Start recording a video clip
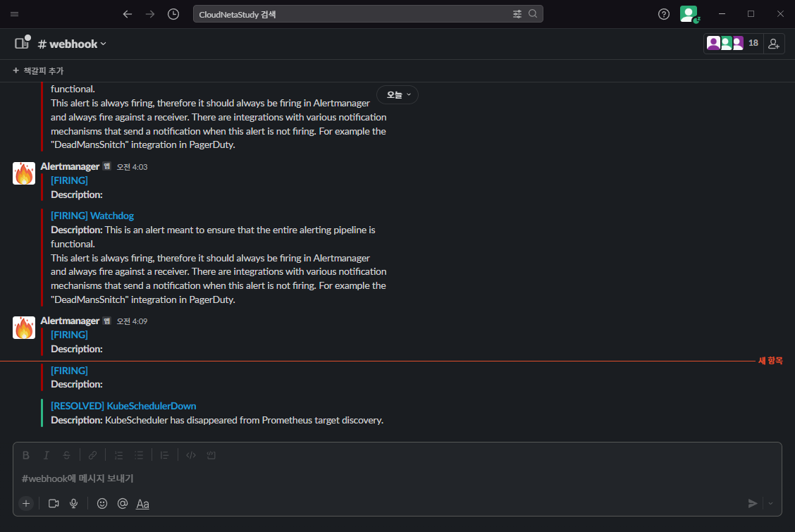This screenshot has width=795, height=532. [54, 503]
